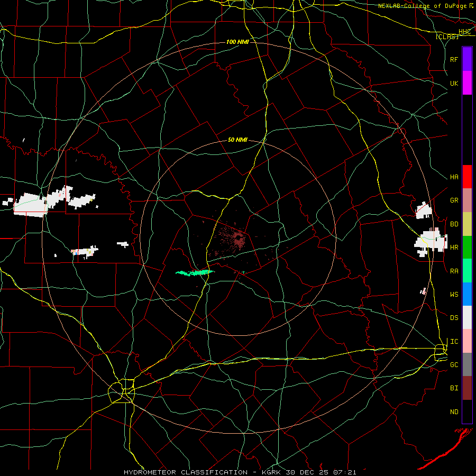Click the RF legend label
Viewport: 476px width, 476px height.
click(x=454, y=59)
